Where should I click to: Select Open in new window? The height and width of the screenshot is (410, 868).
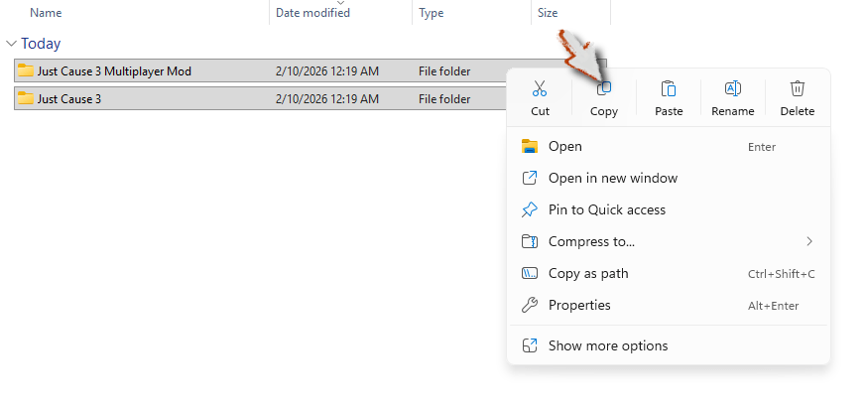tap(612, 178)
